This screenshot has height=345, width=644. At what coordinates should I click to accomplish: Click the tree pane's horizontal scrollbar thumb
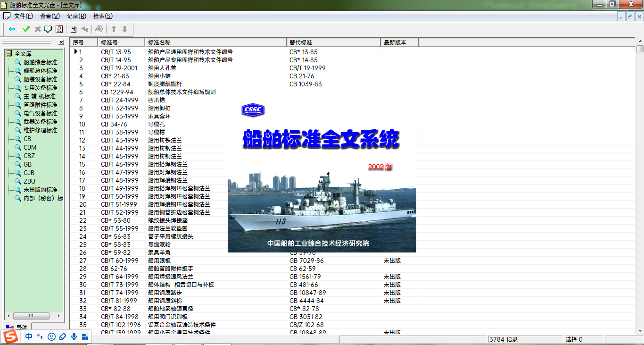tap(32, 316)
